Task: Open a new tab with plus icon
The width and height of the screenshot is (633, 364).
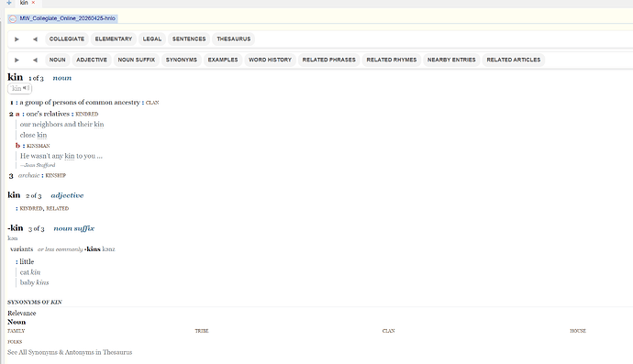Action: [9, 3]
